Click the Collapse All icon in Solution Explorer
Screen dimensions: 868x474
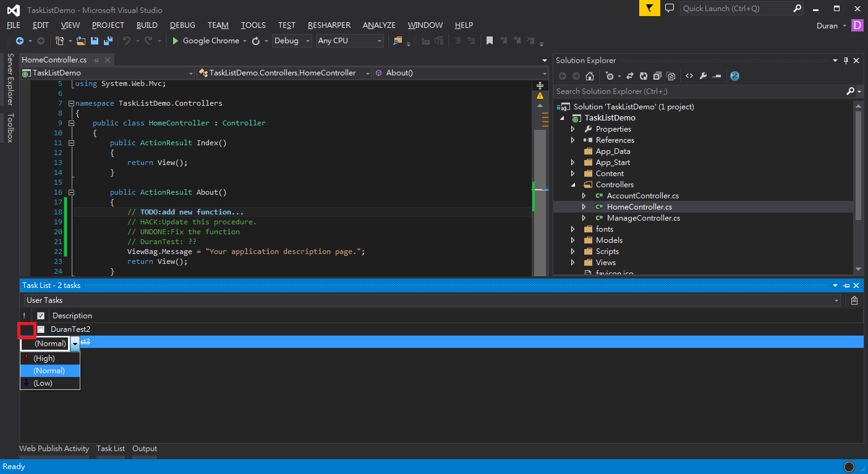[x=657, y=76]
